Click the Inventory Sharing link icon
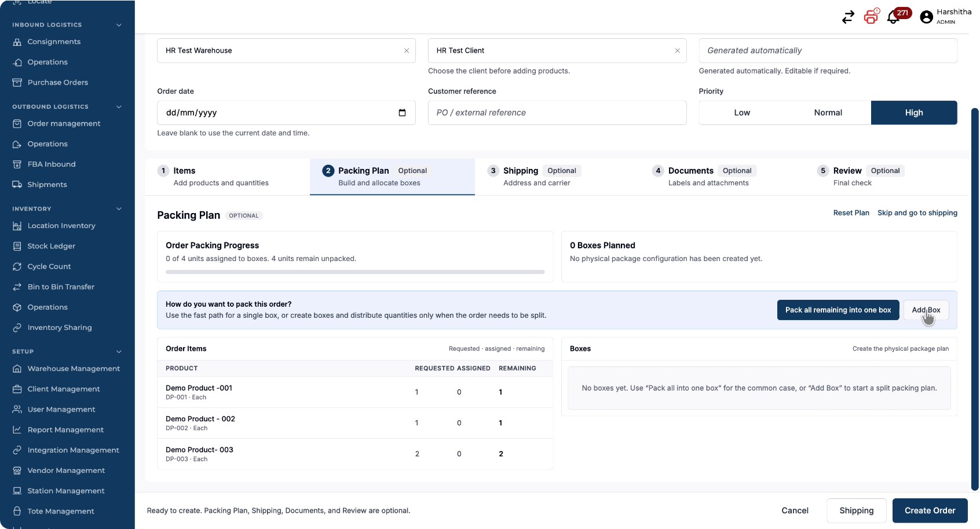980x529 pixels. point(17,328)
